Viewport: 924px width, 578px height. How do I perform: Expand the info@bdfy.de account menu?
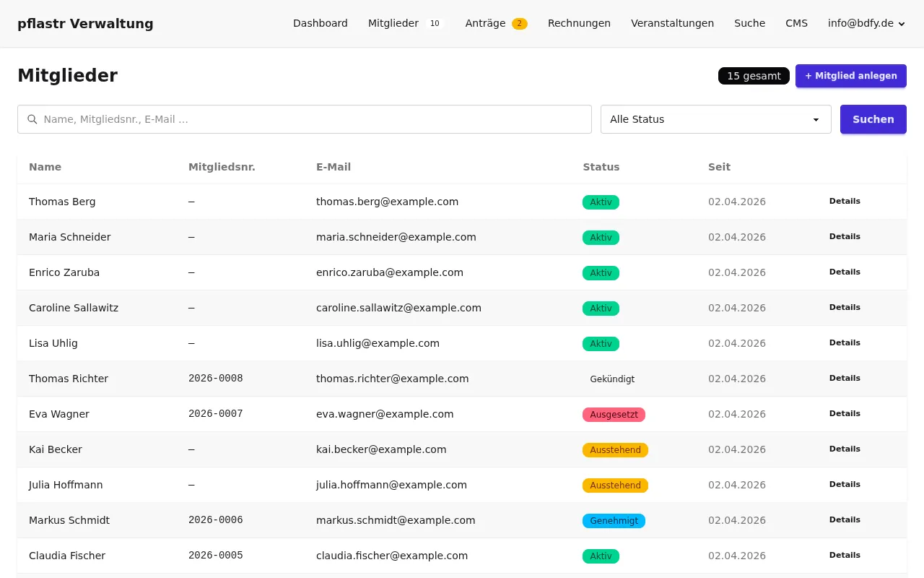866,23
